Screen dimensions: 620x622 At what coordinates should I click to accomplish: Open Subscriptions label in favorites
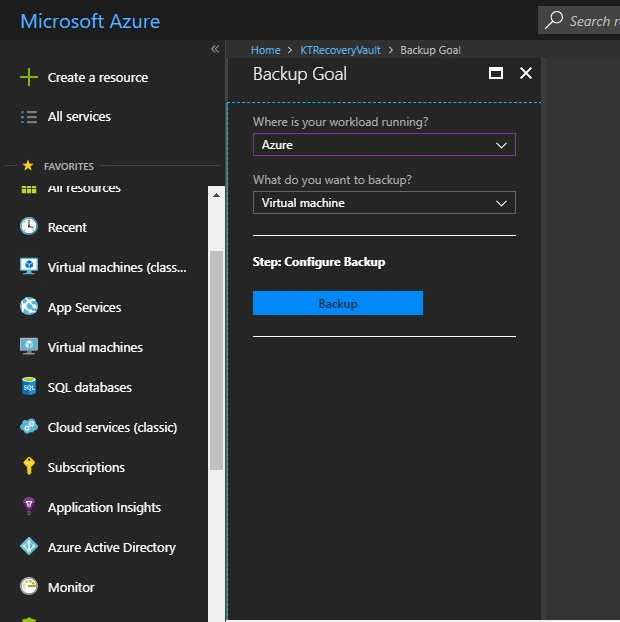[x=86, y=467]
